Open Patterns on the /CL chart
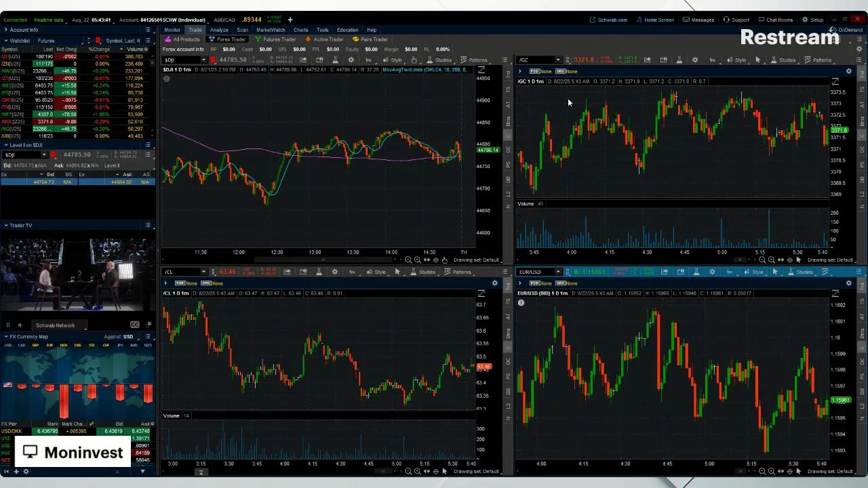 458,272
